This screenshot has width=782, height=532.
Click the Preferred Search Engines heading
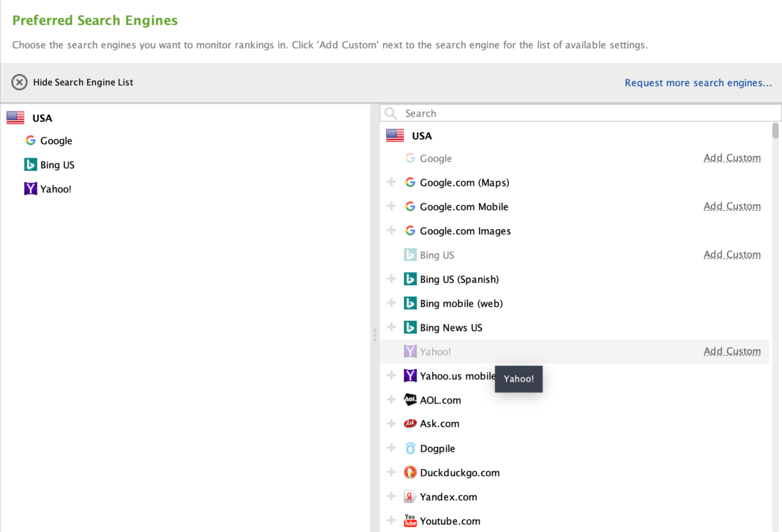tap(95, 20)
